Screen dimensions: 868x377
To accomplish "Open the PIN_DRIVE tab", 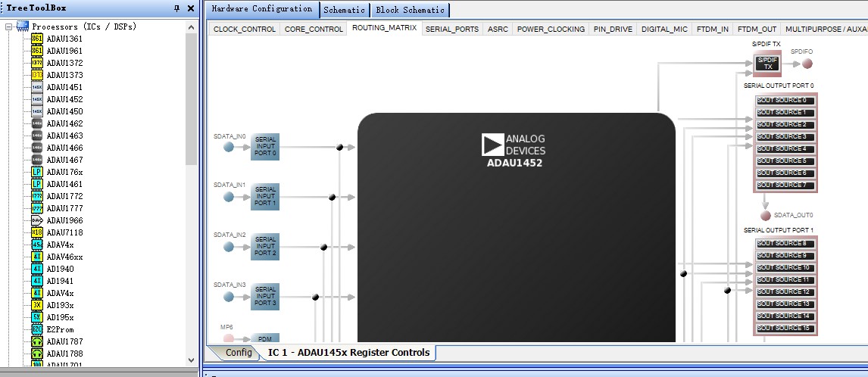I will (x=613, y=29).
